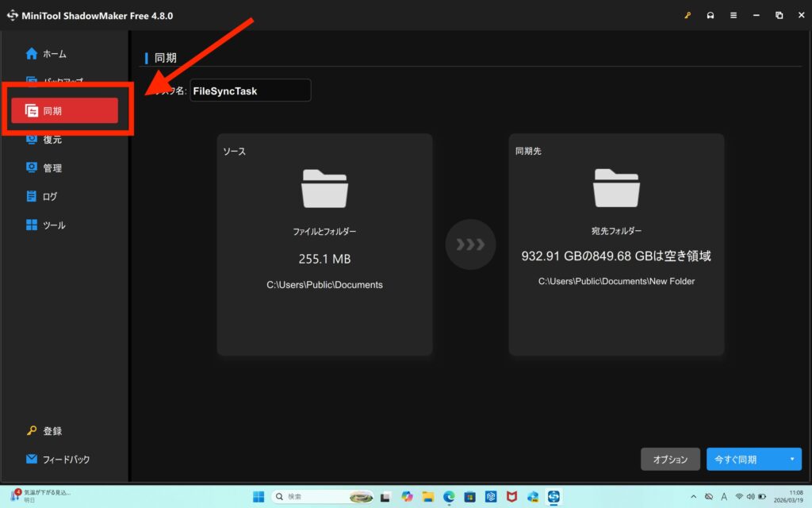
Task: Expand the system tray hidden icons chevron
Action: pyautogui.click(x=694, y=497)
